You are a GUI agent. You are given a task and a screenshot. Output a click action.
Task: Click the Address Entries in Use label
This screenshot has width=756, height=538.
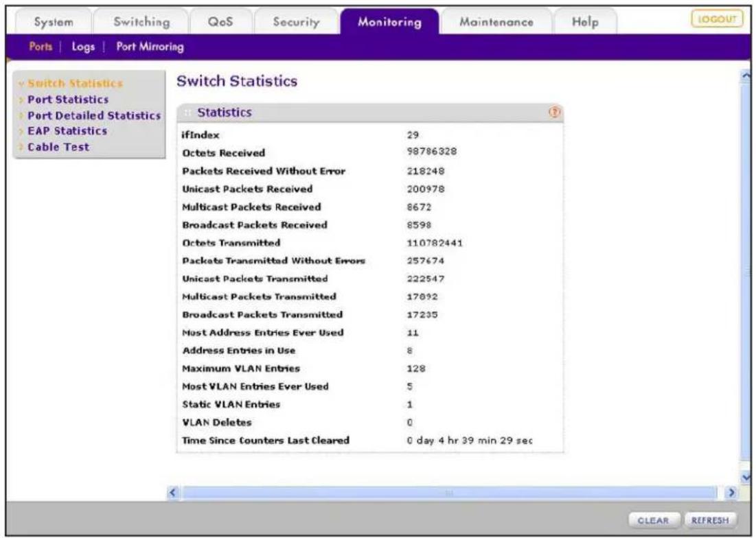[239, 351]
